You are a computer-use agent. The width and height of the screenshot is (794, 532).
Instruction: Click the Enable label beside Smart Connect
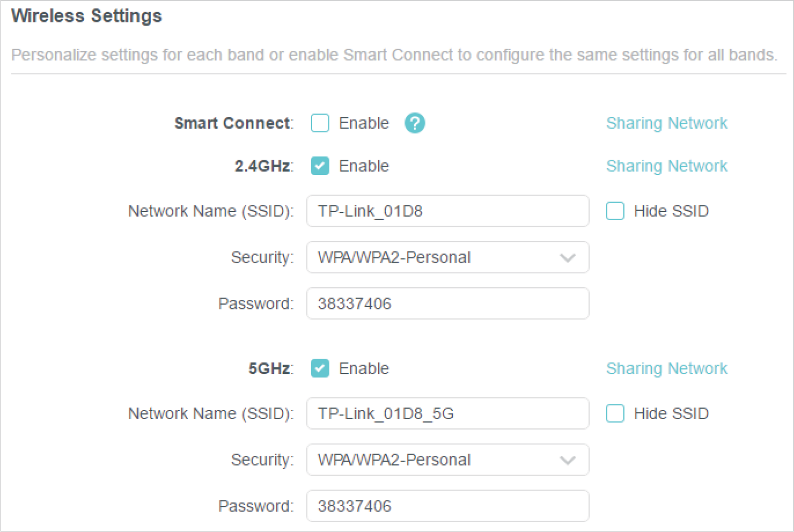tap(364, 123)
